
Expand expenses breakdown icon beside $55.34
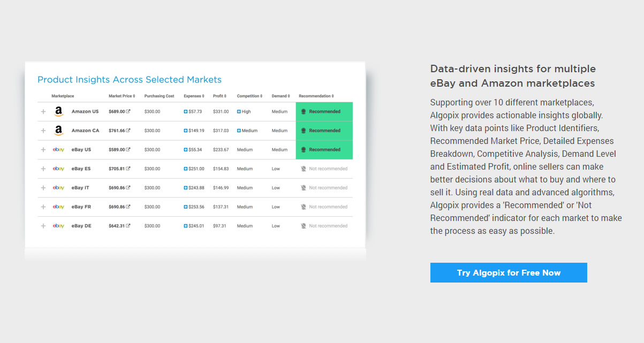[x=186, y=150]
